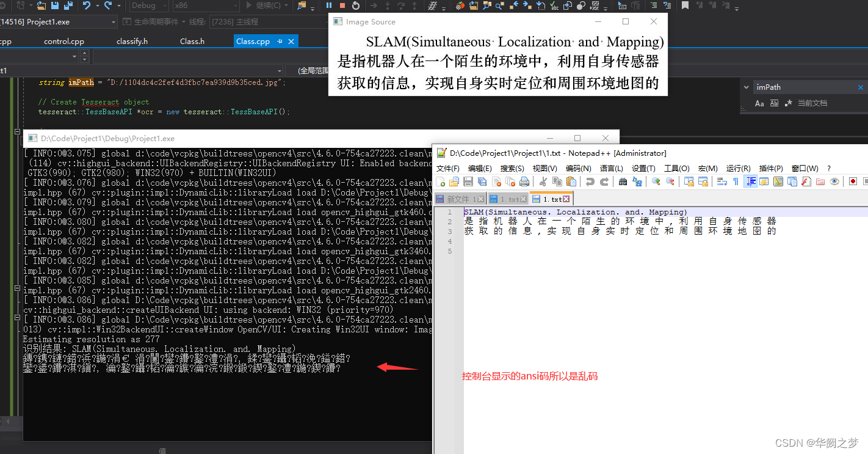Close the 新文件 1 tab in Notepad++
Image resolution: width=868 pixels, height=454 pixels.
point(480,199)
